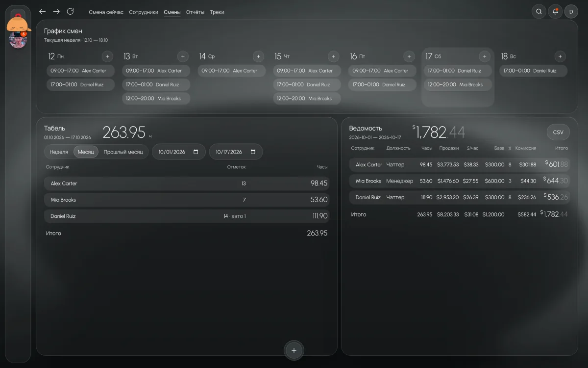The height and width of the screenshot is (368, 588).
Task: Open the calendar picker for 10/01/2026 date
Action: (x=196, y=152)
